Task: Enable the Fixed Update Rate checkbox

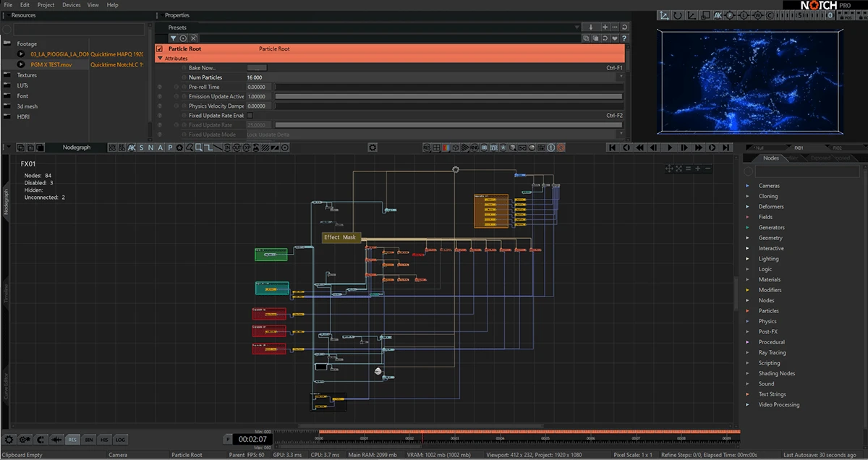Action: [250, 115]
